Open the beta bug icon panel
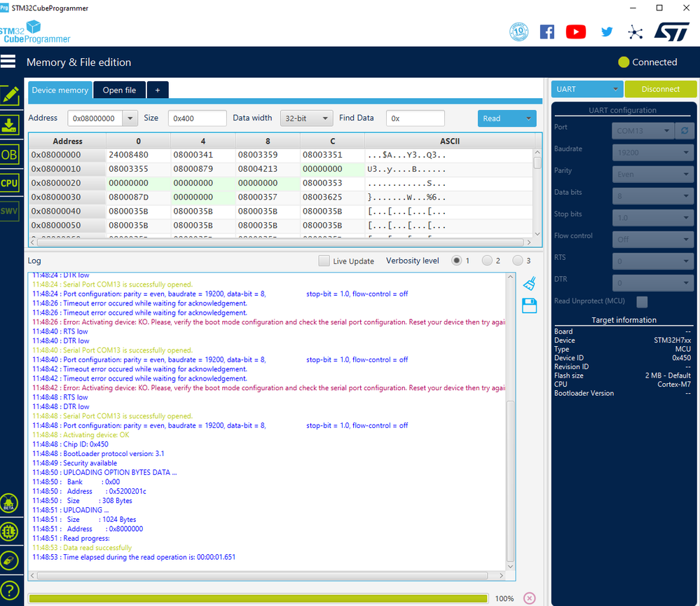 [9, 503]
